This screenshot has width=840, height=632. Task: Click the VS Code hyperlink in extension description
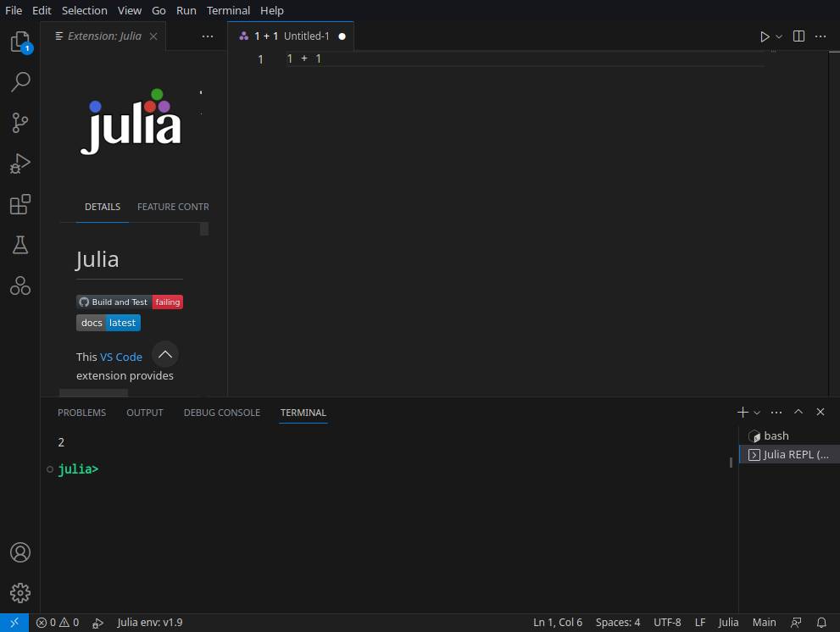coord(121,357)
